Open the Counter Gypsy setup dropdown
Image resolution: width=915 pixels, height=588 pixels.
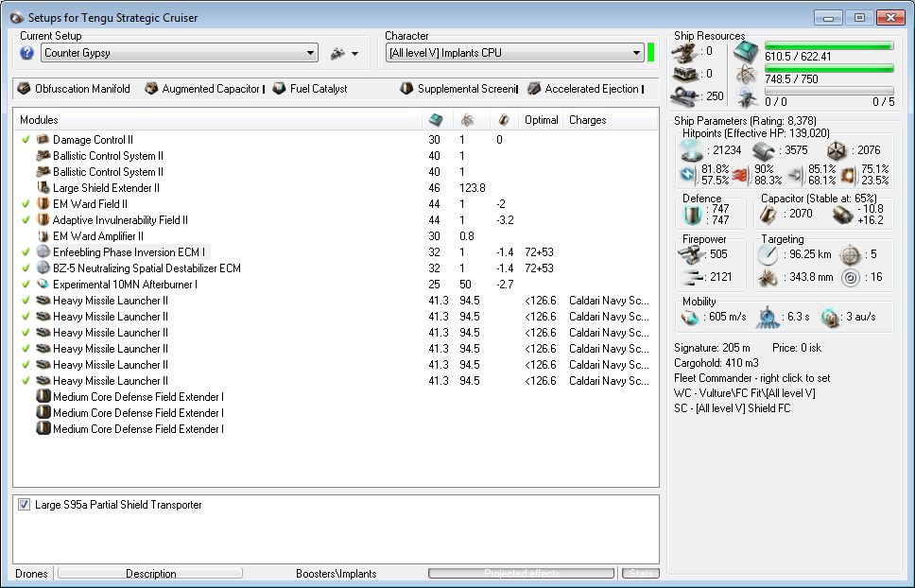click(x=311, y=54)
